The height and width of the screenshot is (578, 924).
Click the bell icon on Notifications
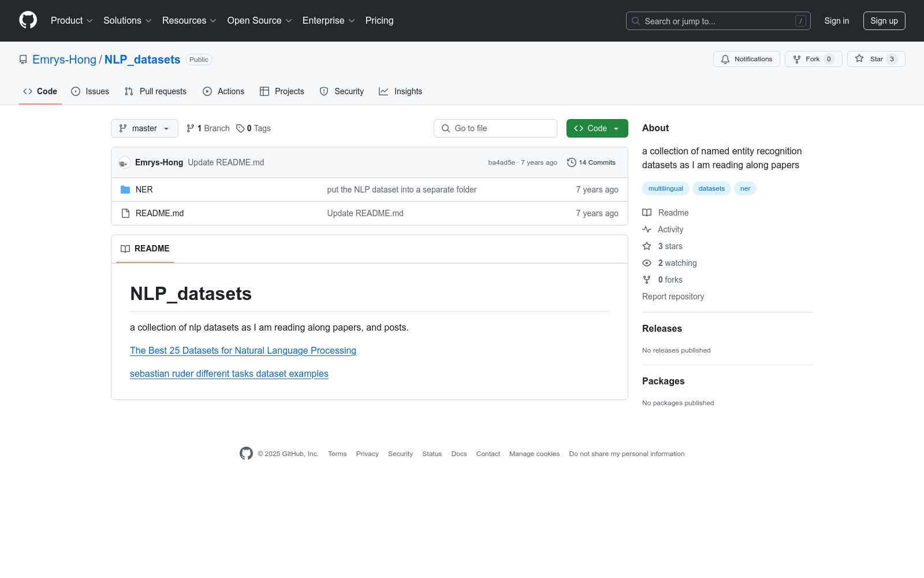(x=725, y=59)
